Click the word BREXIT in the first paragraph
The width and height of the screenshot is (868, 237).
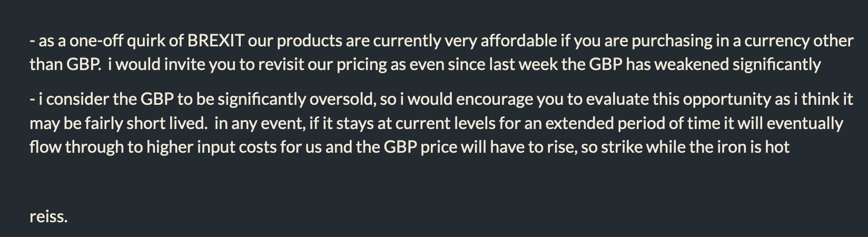[x=215, y=41]
